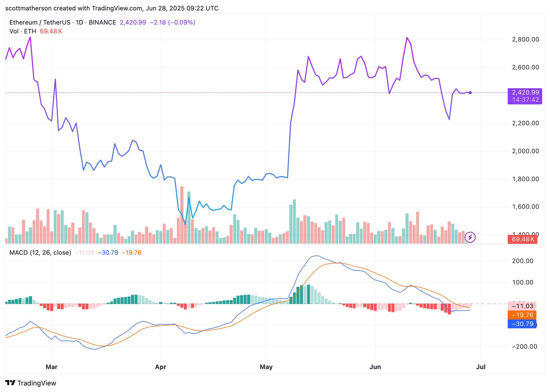Click the MACD (12, 26, close) legend
The height and width of the screenshot is (392, 550).
click(40, 253)
